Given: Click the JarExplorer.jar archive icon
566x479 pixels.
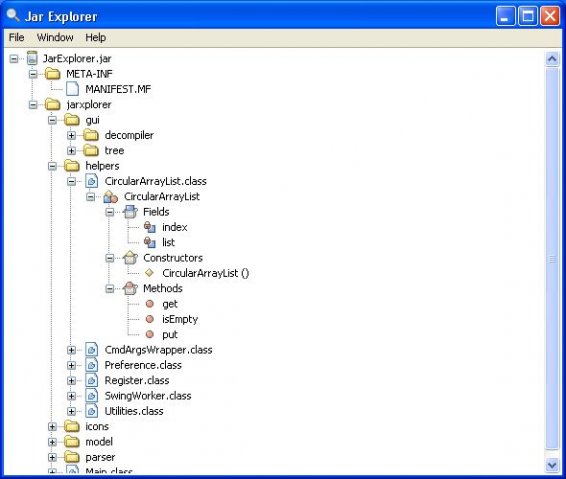Looking at the screenshot, I should point(32,58).
